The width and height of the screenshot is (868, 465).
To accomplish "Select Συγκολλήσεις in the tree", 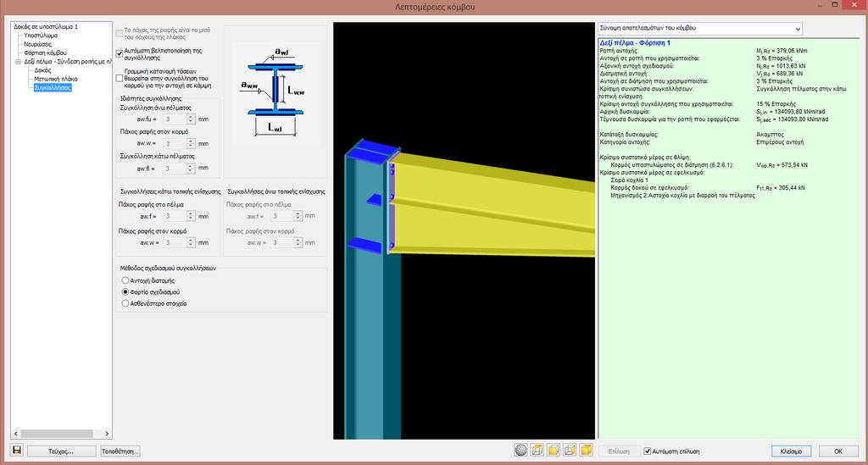I will point(53,88).
